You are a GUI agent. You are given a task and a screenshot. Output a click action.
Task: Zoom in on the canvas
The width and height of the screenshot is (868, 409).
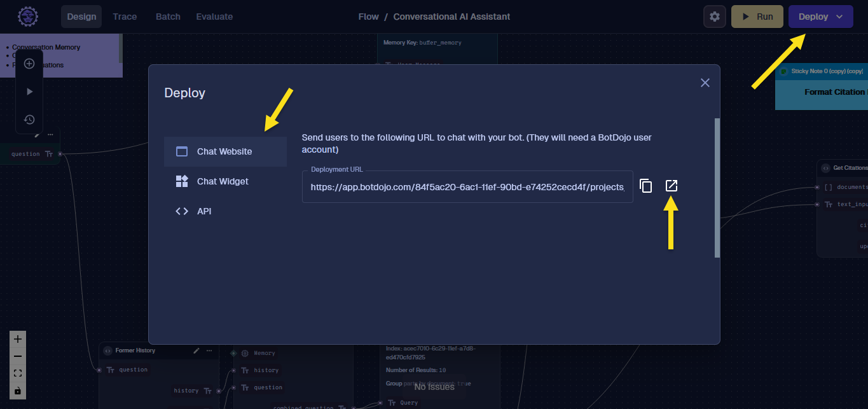coord(18,339)
